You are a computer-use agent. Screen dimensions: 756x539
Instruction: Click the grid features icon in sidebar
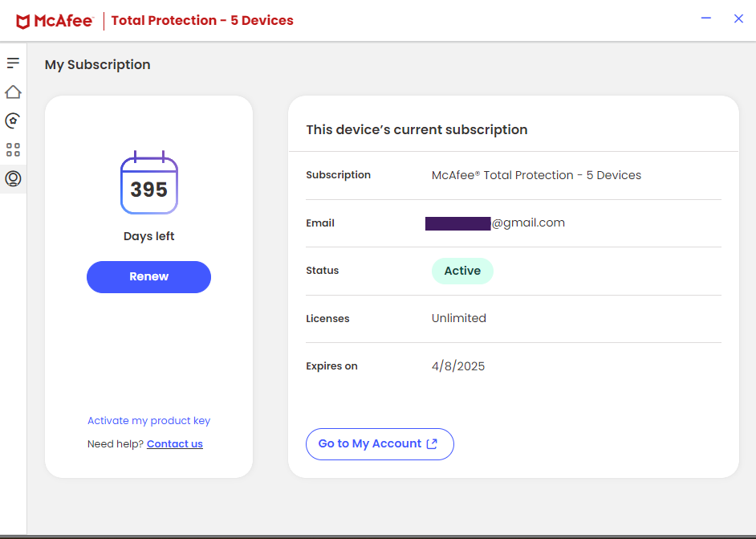click(13, 149)
